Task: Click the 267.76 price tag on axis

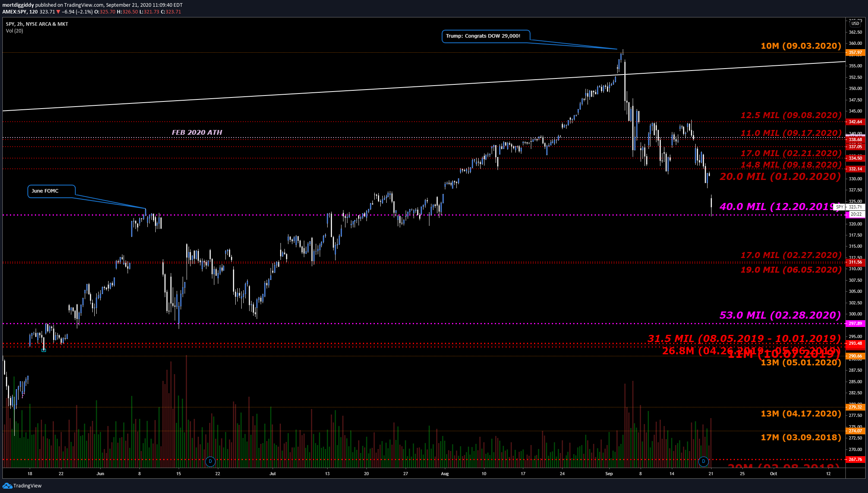Action: point(855,459)
